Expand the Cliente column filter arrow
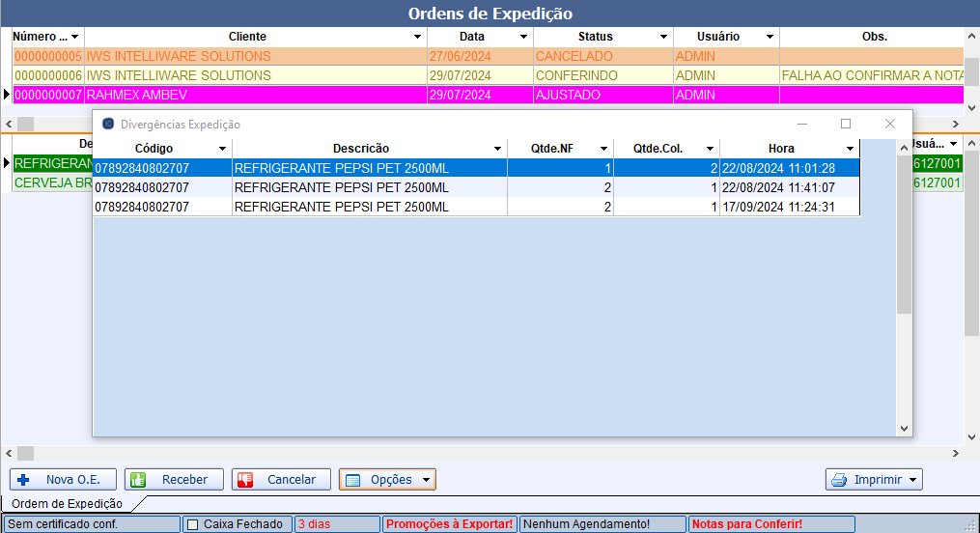This screenshot has width=980, height=533. (418, 37)
